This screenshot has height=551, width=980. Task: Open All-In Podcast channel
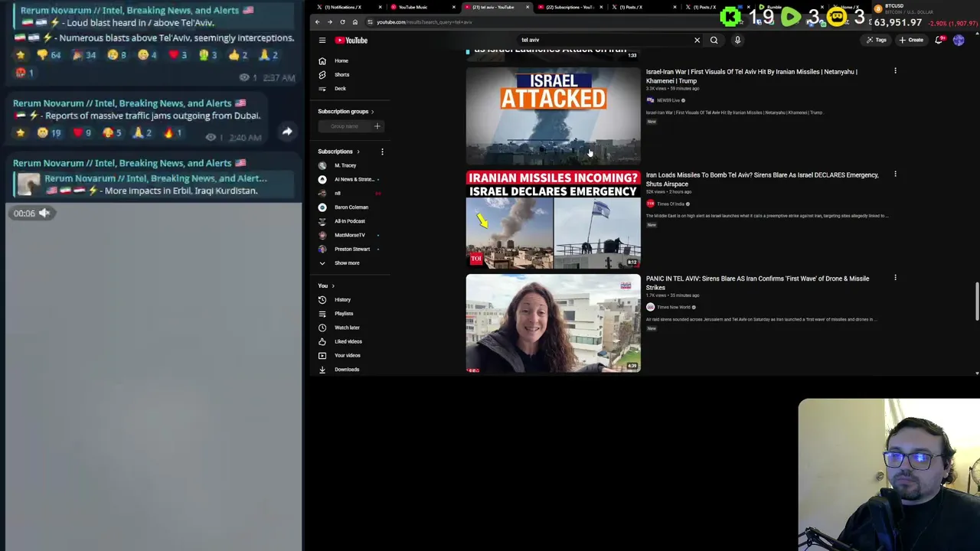pyautogui.click(x=350, y=221)
